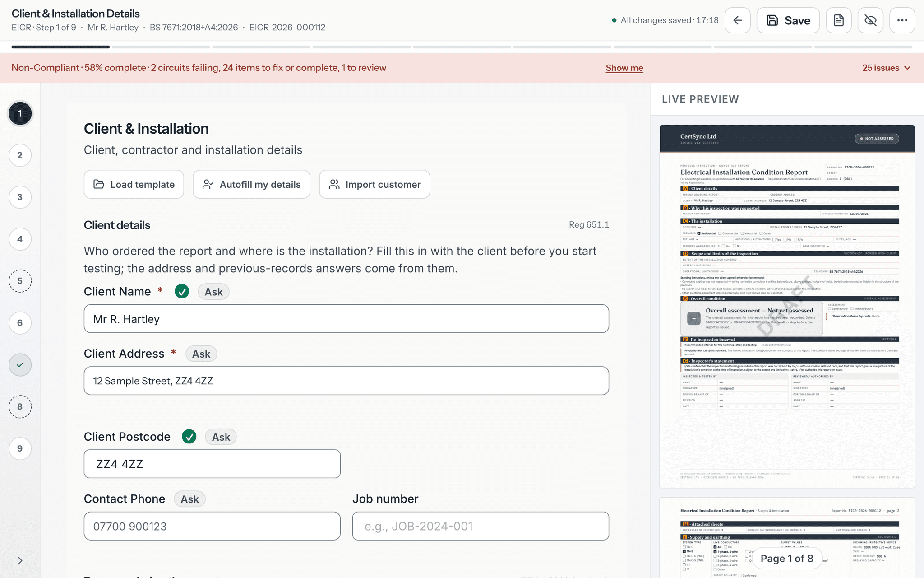
Task: Click the Non-Compliant 58% complete banner text
Action: pyautogui.click(x=199, y=68)
